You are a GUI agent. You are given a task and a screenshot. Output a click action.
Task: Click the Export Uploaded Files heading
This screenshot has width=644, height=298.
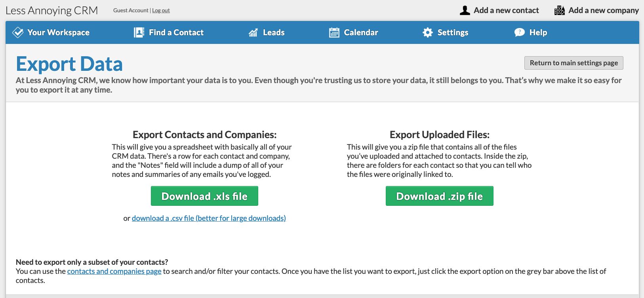pos(440,135)
